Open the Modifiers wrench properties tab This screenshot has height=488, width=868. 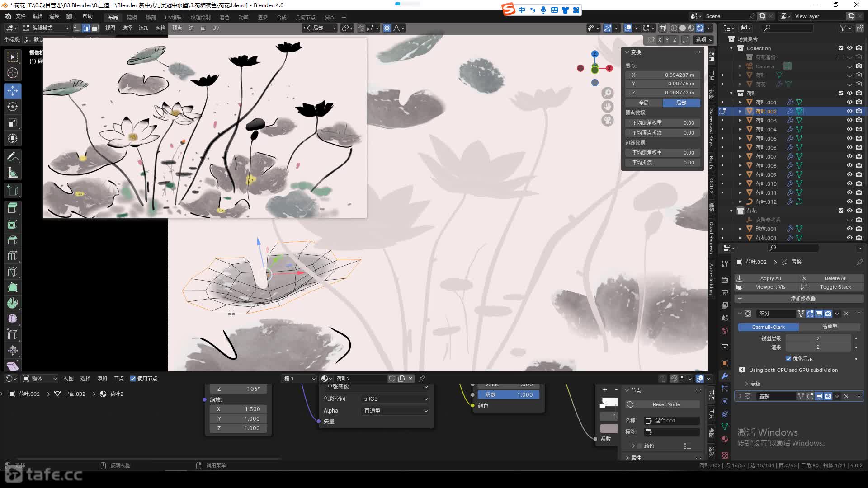pos(725,376)
